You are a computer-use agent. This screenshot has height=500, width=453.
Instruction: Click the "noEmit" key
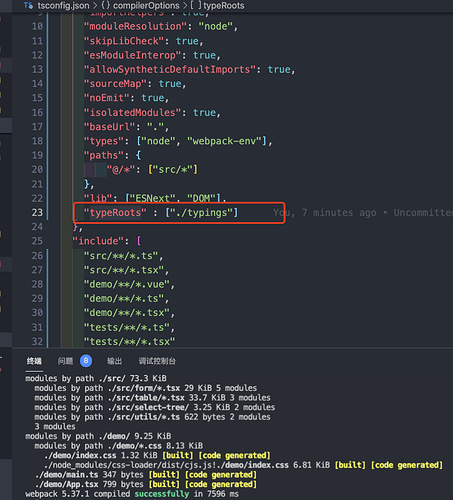[x=106, y=98]
